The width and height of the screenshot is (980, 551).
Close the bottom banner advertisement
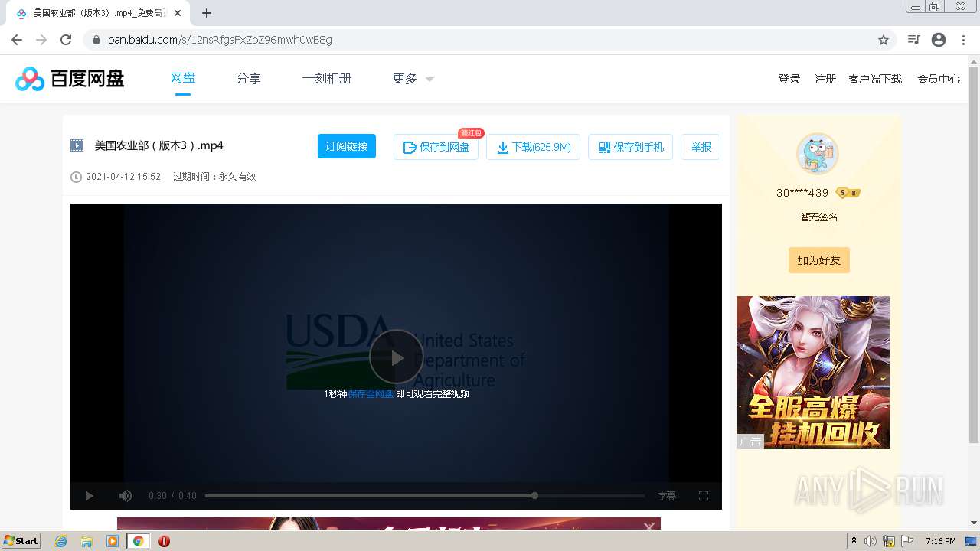coord(649,526)
